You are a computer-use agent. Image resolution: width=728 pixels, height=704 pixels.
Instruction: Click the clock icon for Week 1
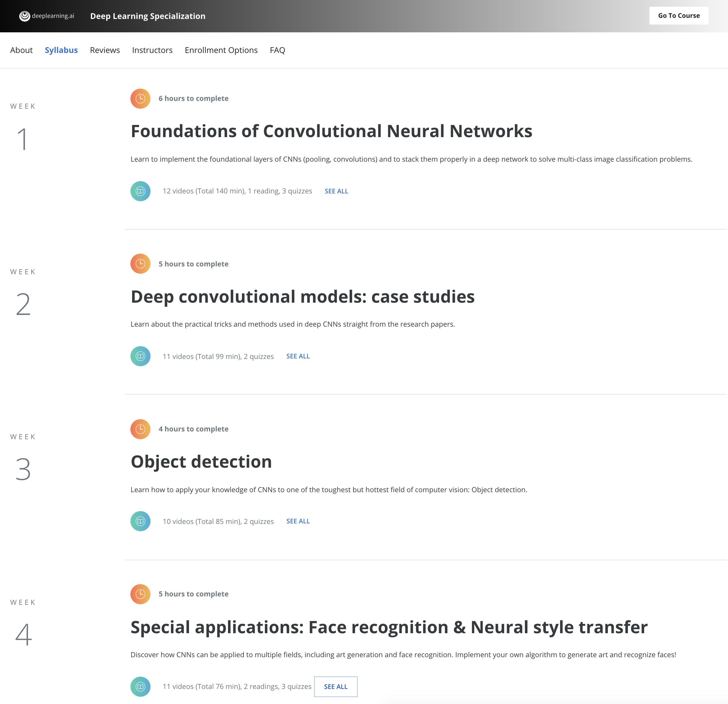pos(141,98)
